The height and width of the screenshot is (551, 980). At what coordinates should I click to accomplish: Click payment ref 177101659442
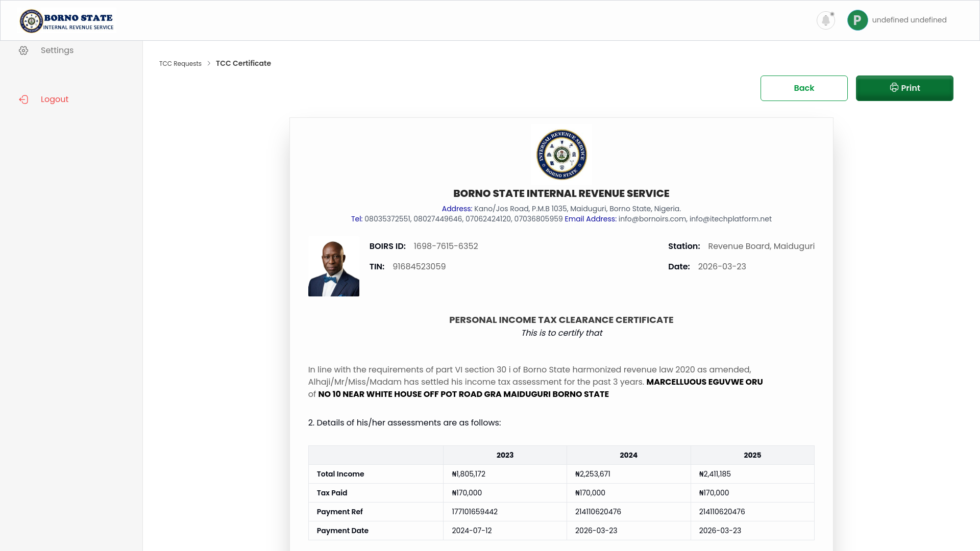(x=475, y=512)
